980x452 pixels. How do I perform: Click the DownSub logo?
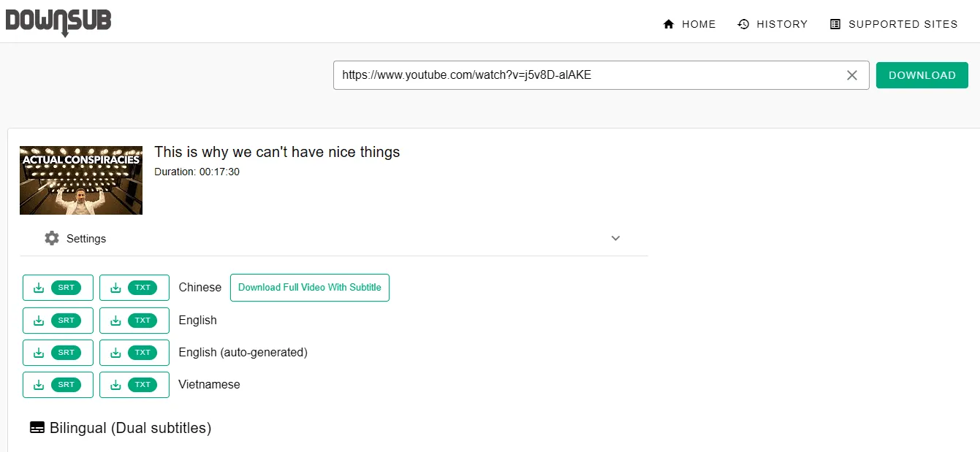(x=58, y=21)
